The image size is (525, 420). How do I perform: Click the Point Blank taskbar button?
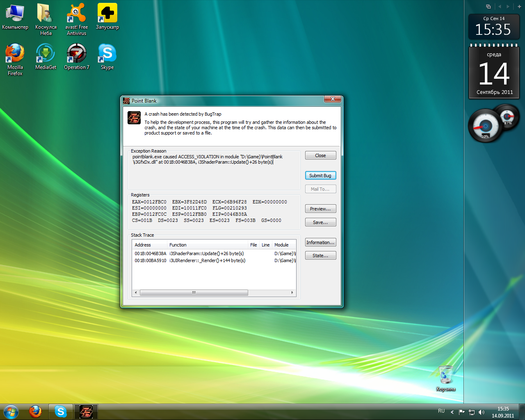click(x=86, y=411)
